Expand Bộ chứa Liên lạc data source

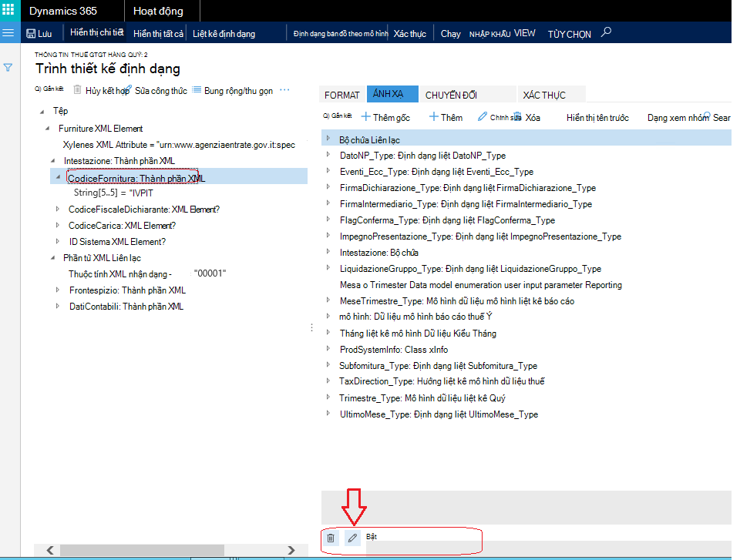[x=328, y=138]
